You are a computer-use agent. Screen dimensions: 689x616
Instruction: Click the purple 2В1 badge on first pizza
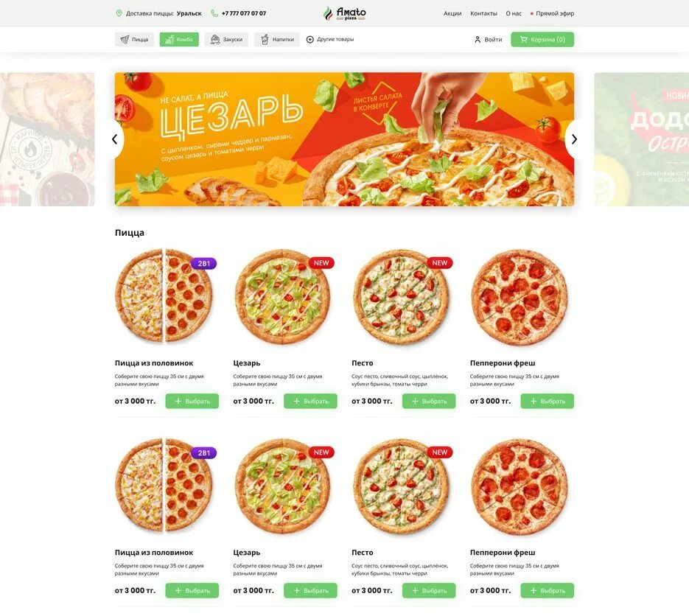click(x=203, y=263)
